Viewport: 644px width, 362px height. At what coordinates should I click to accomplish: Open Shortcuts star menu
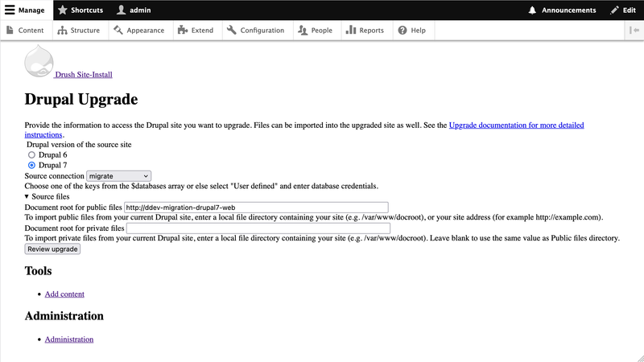pos(80,10)
